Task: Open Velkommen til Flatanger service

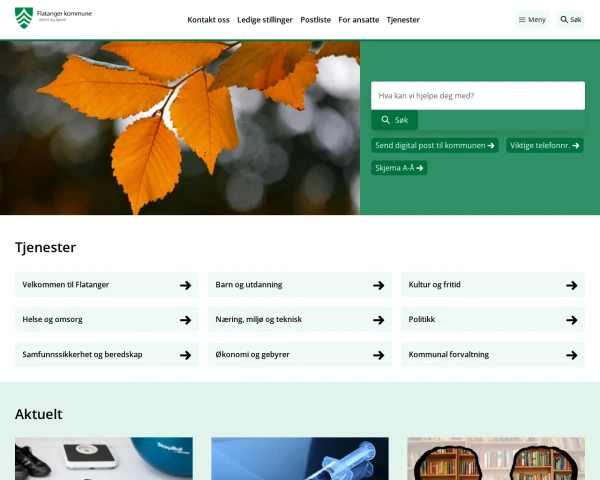Action: click(105, 285)
